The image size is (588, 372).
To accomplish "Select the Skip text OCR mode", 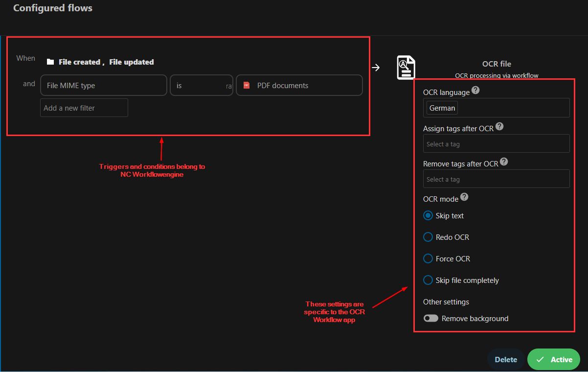I will pyautogui.click(x=428, y=216).
